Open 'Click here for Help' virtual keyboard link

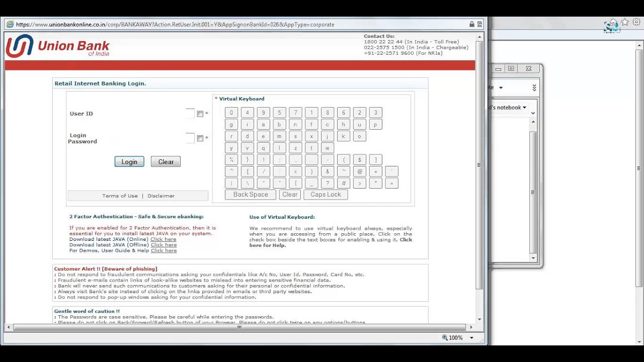[331, 242]
